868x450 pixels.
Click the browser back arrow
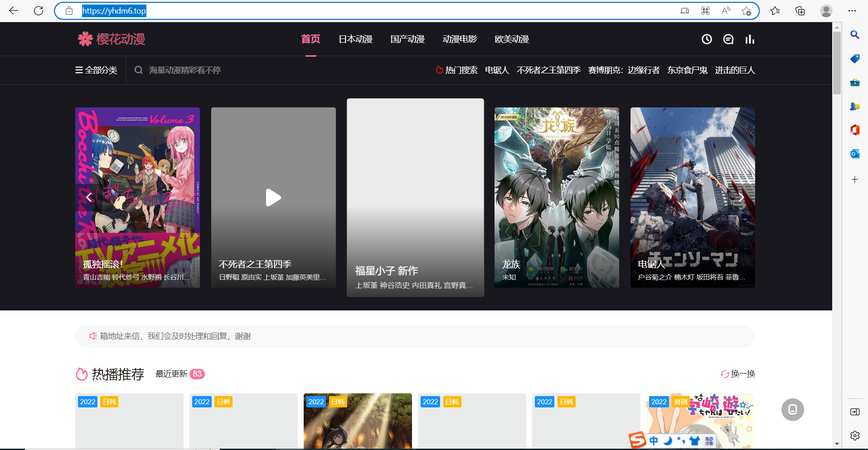(14, 11)
